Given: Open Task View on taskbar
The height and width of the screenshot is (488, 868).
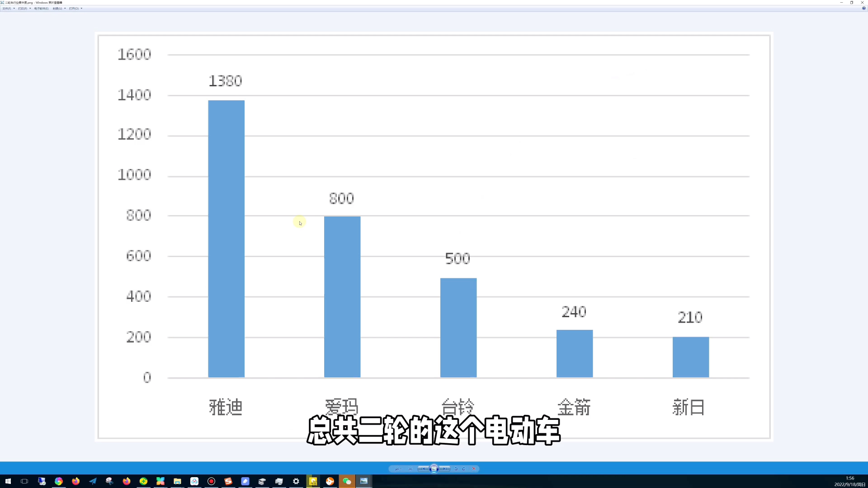Looking at the screenshot, I should [x=24, y=481].
